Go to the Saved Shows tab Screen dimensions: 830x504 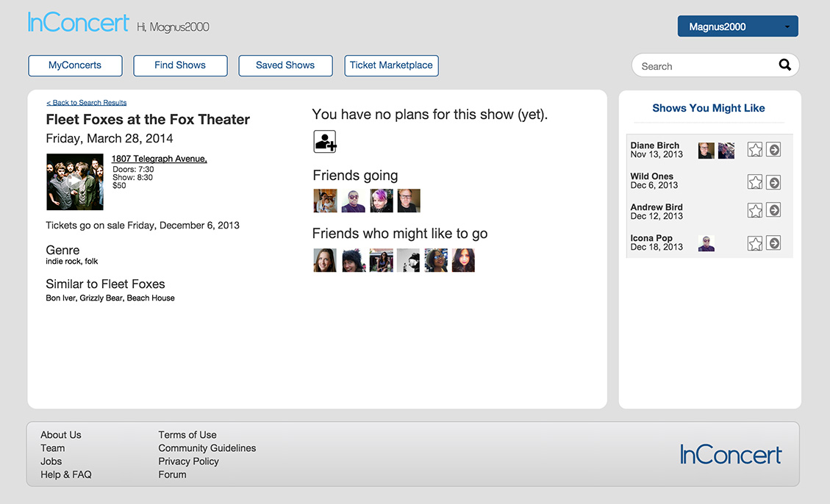tap(285, 65)
